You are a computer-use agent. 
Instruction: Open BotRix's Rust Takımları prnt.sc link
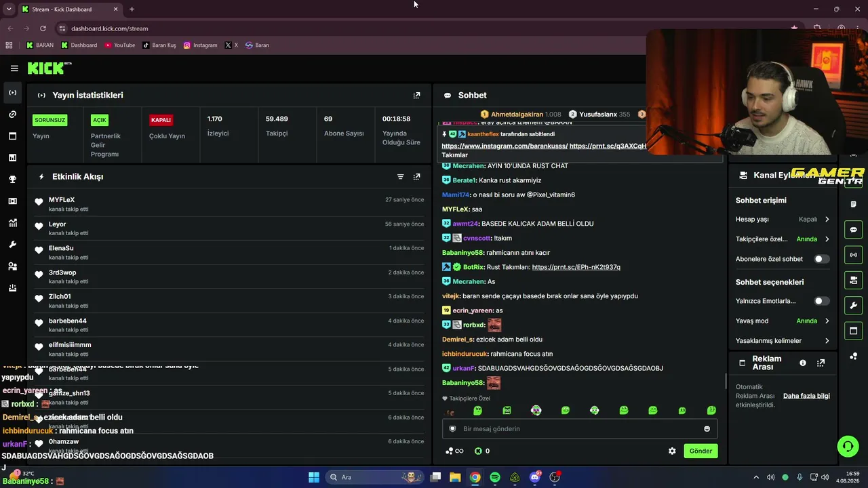(x=576, y=267)
